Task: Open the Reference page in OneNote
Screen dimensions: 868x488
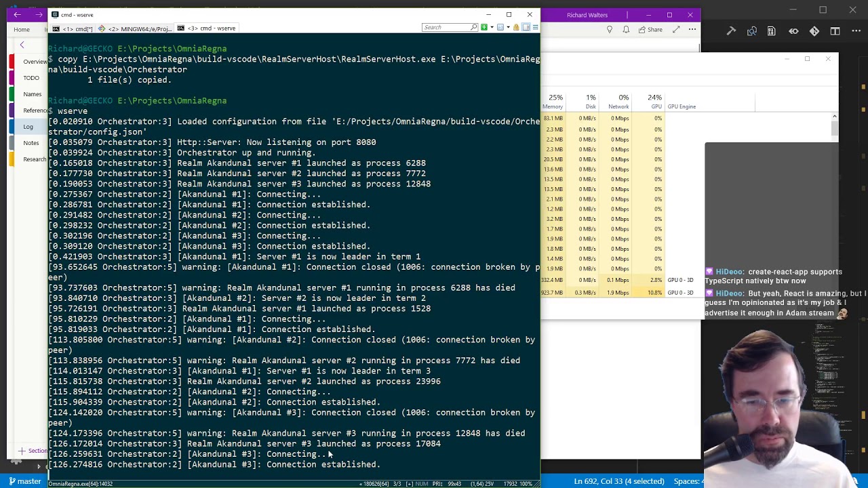Action: [35, 110]
